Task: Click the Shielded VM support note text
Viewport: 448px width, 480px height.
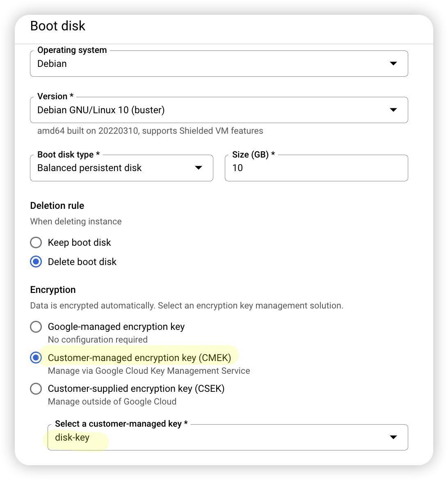Action: pos(150,130)
